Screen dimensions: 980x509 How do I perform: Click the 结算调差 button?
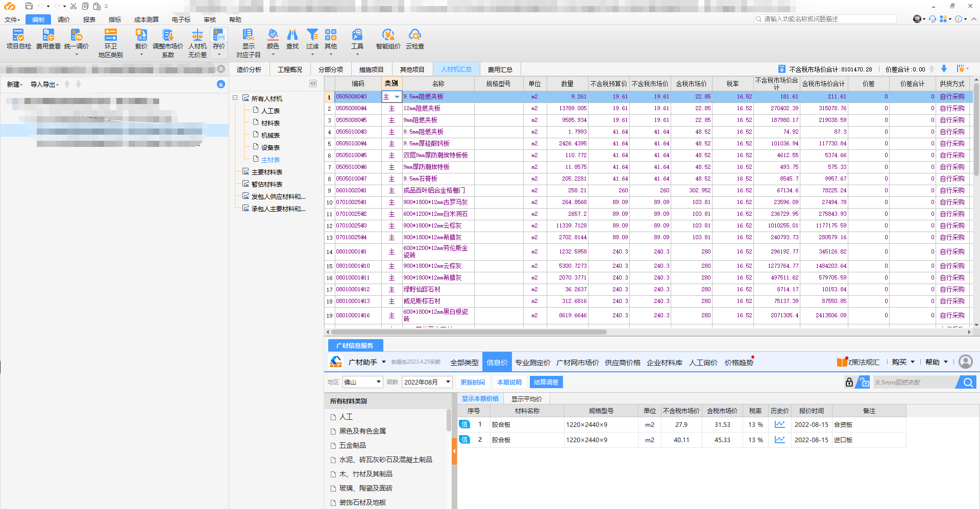click(x=546, y=382)
